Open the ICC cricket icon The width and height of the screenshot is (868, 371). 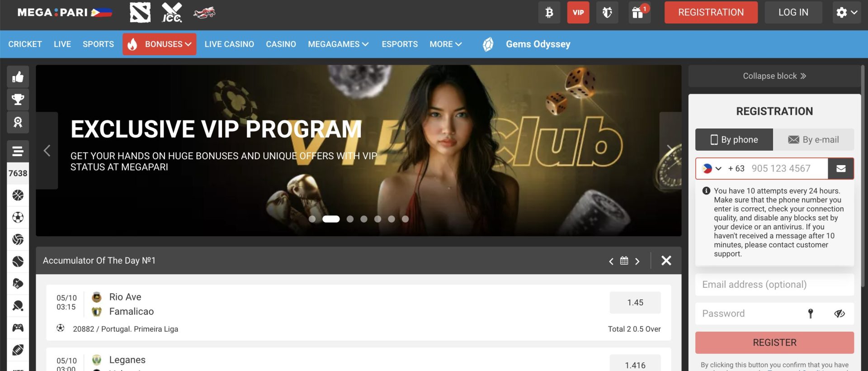172,13
